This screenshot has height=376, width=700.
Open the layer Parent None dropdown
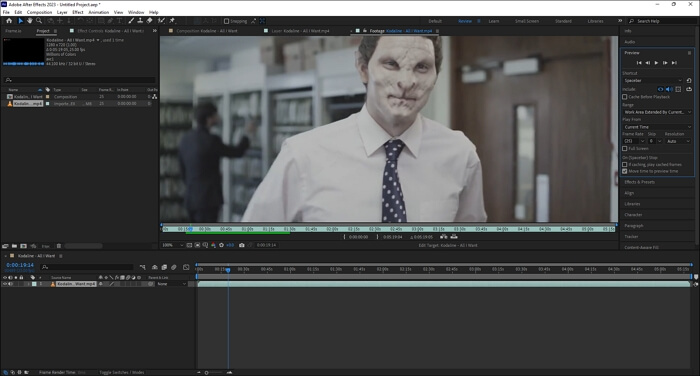tap(171, 284)
